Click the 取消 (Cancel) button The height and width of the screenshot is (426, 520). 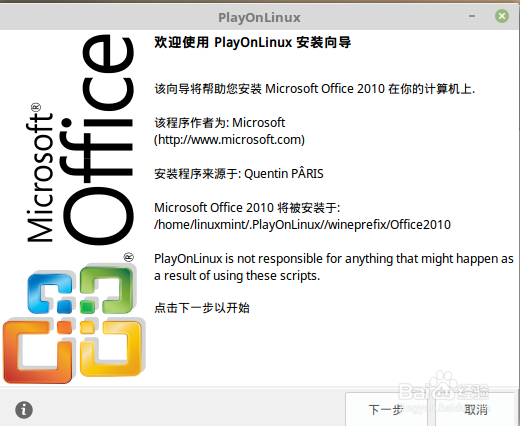(475, 409)
